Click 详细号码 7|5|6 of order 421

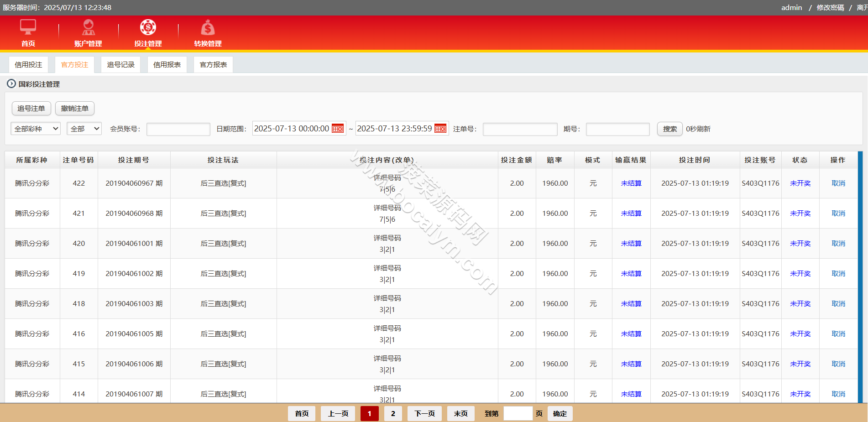(x=387, y=214)
